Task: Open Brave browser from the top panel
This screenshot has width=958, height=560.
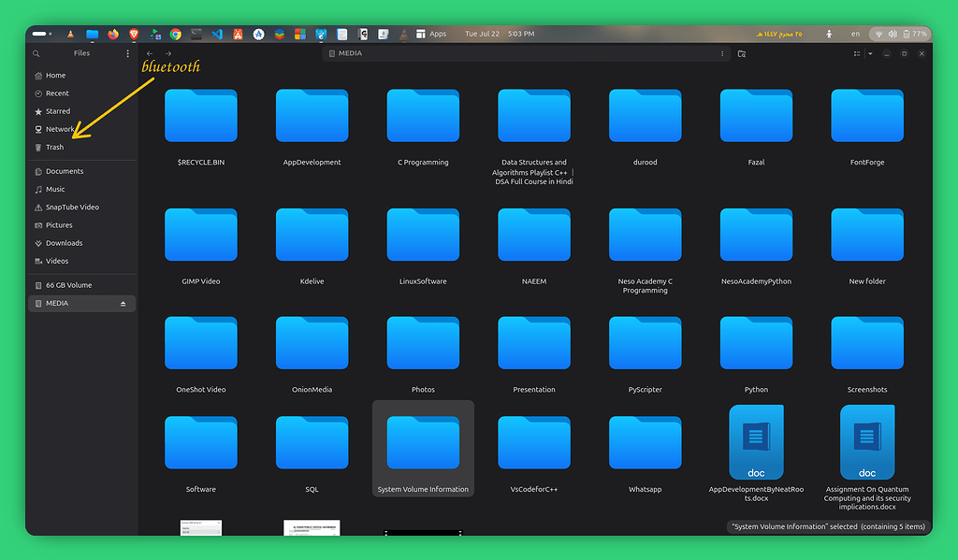Action: point(132,33)
